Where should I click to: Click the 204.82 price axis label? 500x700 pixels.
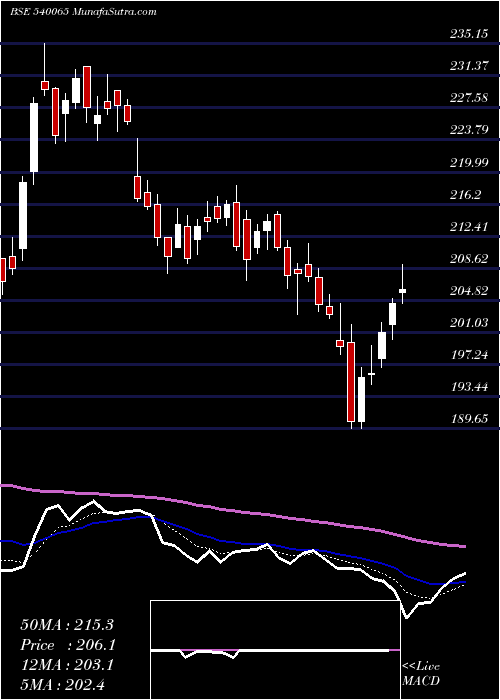coord(469,291)
